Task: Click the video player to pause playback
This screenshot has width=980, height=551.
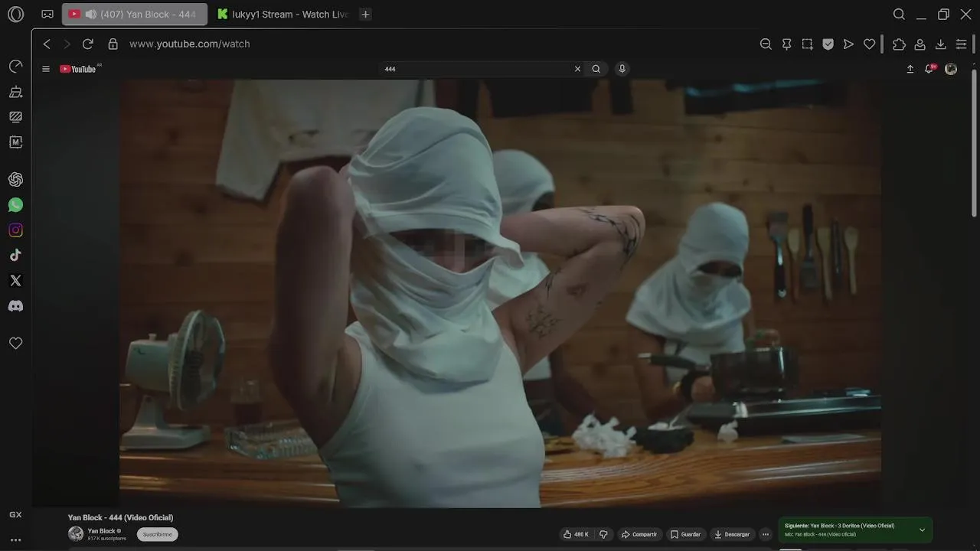Action: (x=500, y=293)
